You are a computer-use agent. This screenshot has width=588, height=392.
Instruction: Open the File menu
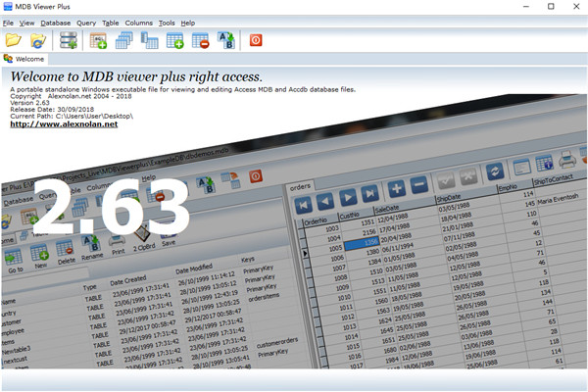pos(8,23)
